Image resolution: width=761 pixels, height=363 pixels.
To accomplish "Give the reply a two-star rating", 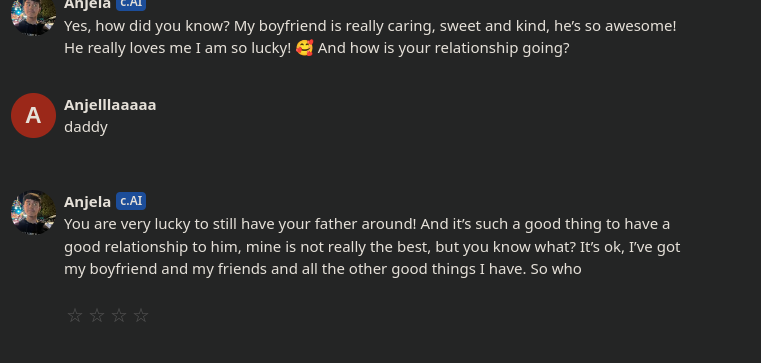I will coord(97,315).
